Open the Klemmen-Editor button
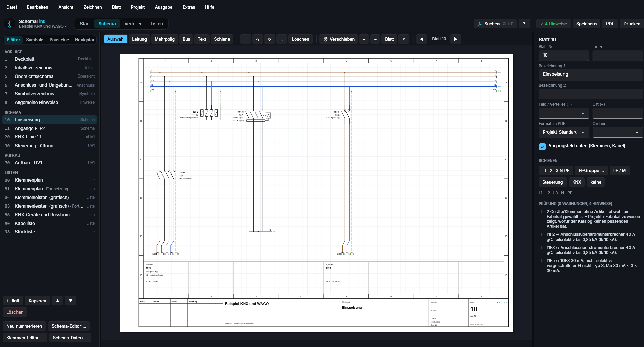This screenshot has width=644, height=347. [x=25, y=338]
